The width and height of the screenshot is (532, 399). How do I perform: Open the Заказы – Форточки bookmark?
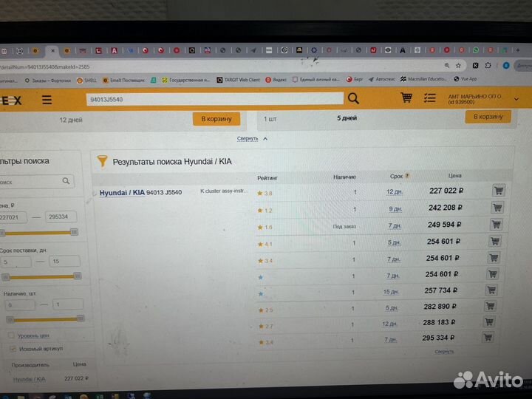coord(48,81)
